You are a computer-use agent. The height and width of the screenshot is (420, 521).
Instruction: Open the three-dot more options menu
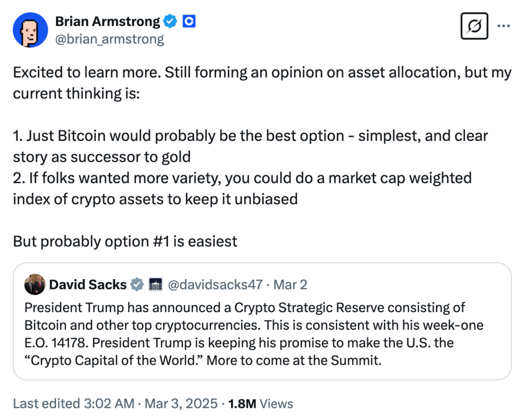tap(503, 25)
